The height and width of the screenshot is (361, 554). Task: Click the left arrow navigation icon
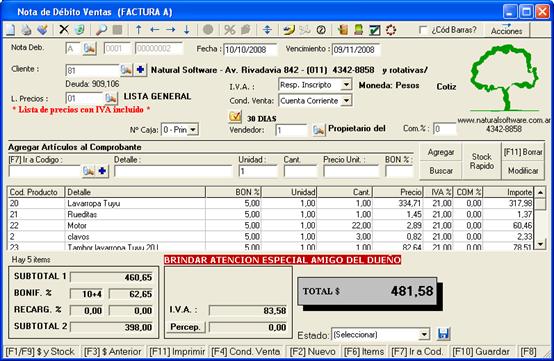coord(154,30)
